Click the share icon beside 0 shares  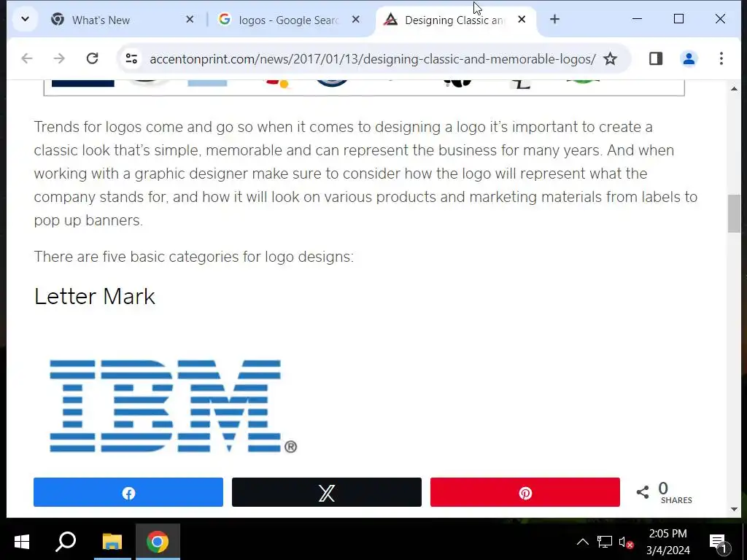pyautogui.click(x=643, y=492)
